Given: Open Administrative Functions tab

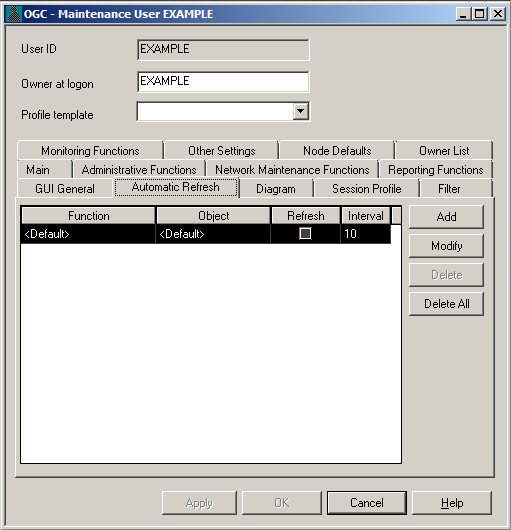Looking at the screenshot, I should click(x=139, y=170).
